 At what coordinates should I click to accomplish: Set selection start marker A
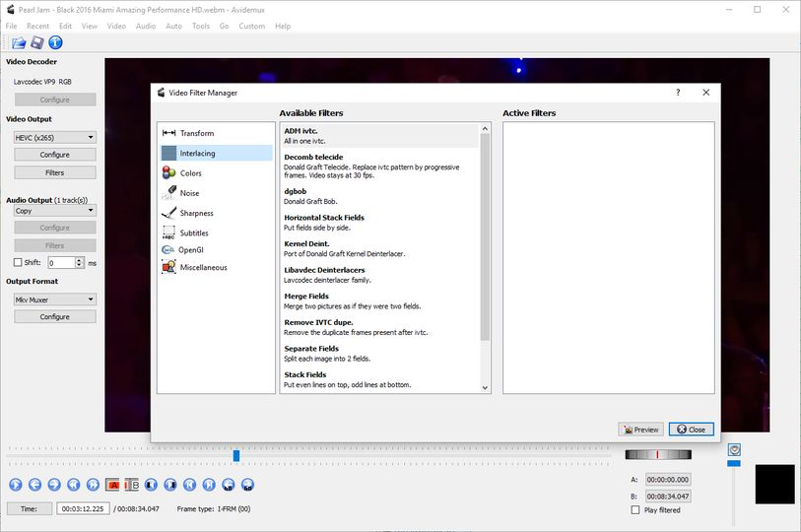point(112,485)
